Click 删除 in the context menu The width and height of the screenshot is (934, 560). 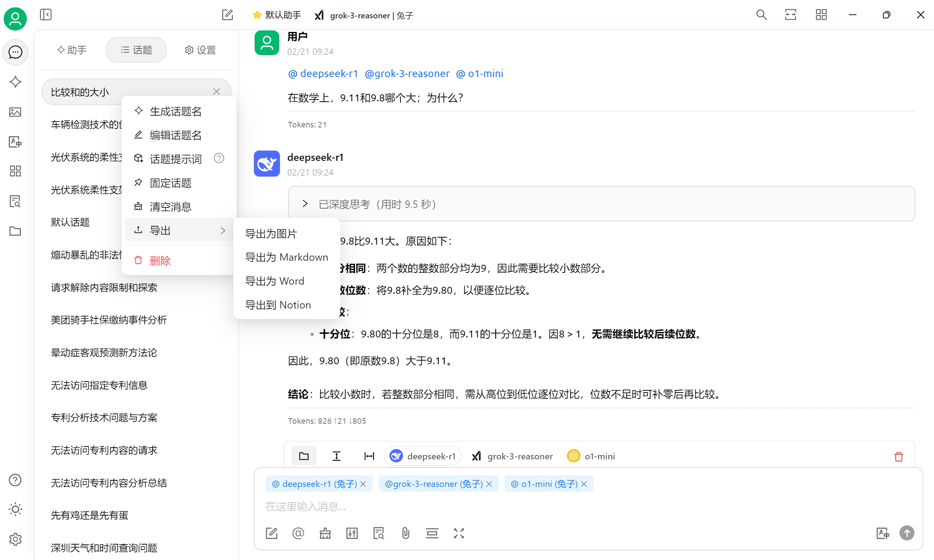point(160,260)
